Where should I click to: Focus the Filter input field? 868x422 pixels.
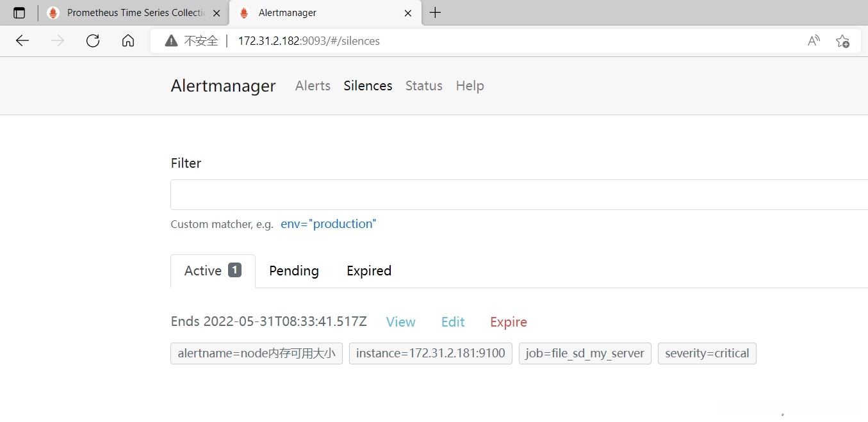pyautogui.click(x=519, y=195)
